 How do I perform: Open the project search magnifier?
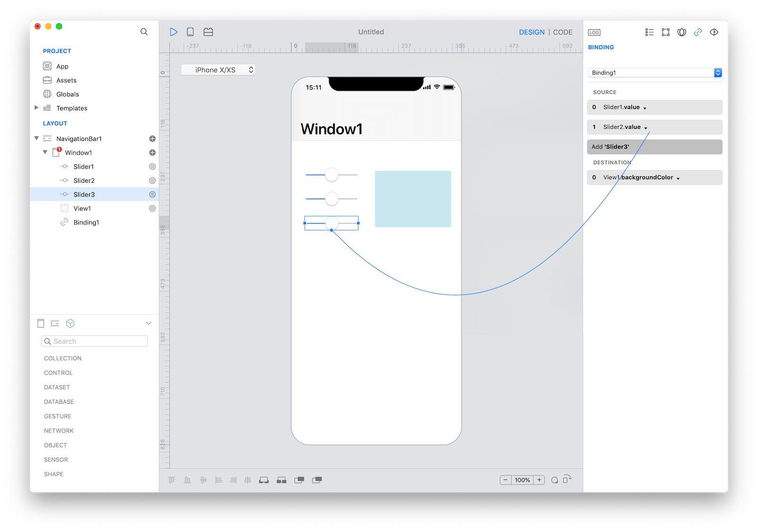point(144,32)
